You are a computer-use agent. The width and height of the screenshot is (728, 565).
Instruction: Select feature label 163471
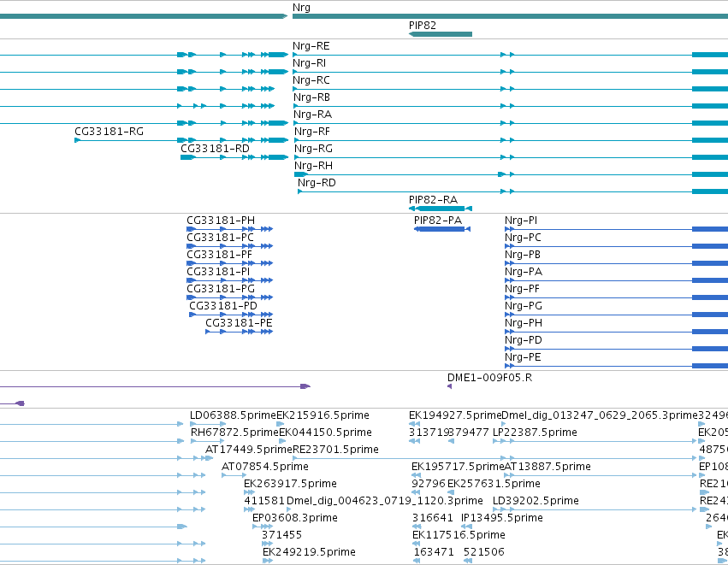tap(434, 552)
